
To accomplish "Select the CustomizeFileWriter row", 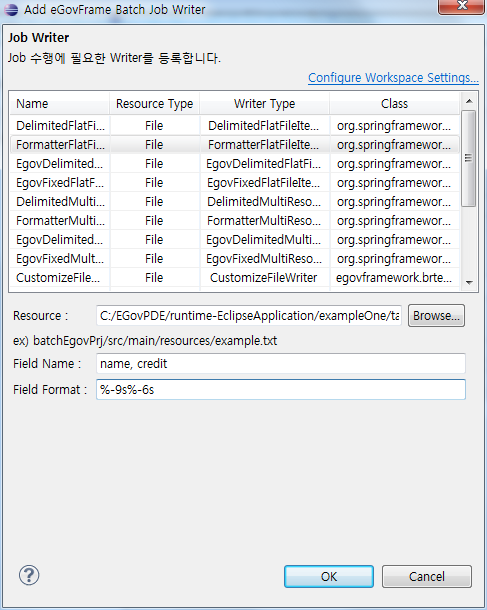I will [x=235, y=278].
